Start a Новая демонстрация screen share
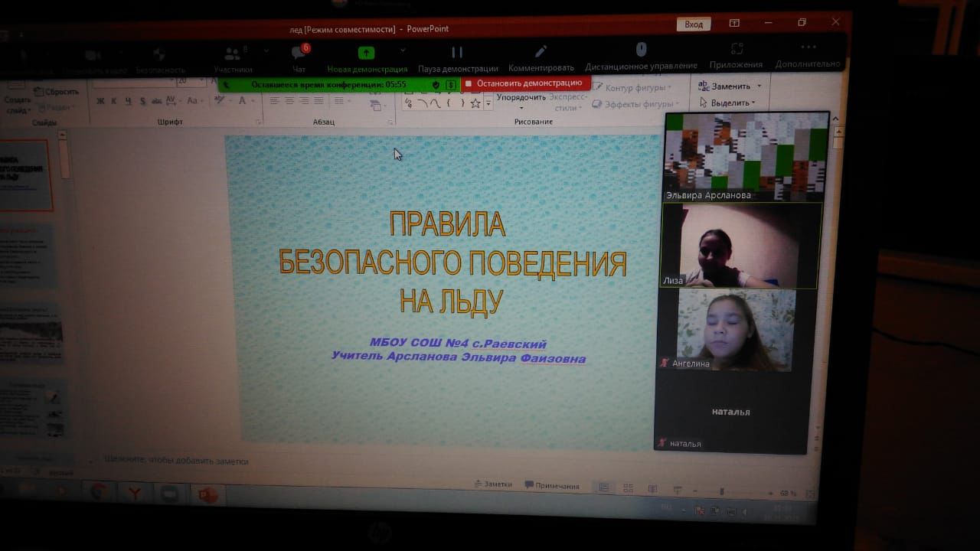The width and height of the screenshot is (980, 551). click(367, 54)
